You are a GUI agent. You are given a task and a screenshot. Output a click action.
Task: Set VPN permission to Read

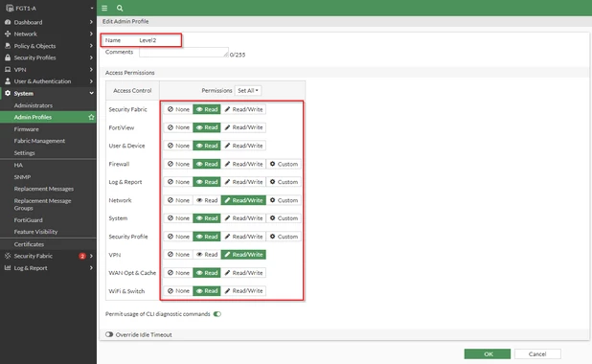[207, 255]
